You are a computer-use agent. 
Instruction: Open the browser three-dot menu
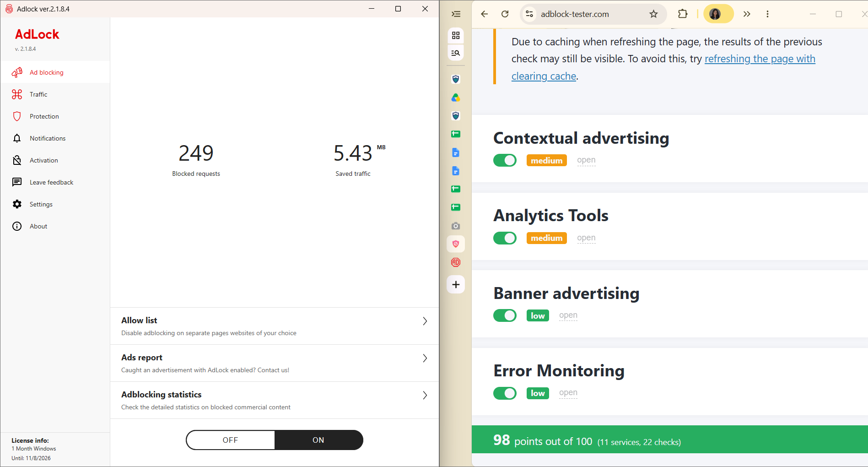767,14
